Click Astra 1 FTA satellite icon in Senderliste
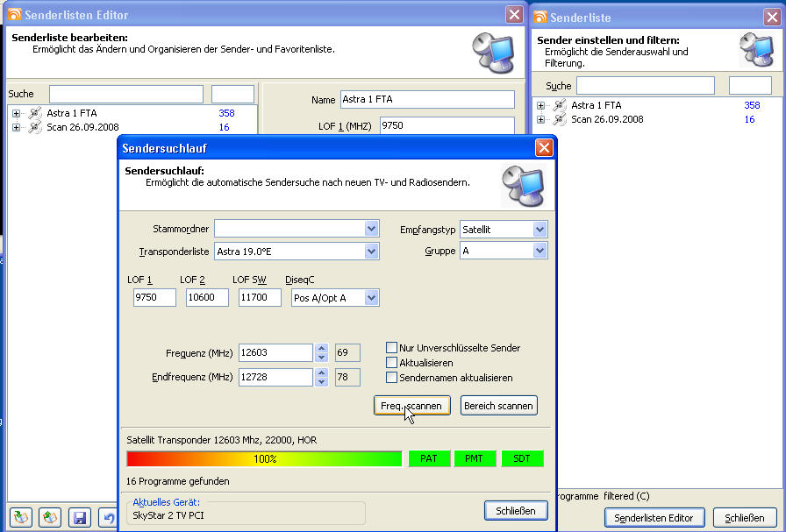 (560, 105)
